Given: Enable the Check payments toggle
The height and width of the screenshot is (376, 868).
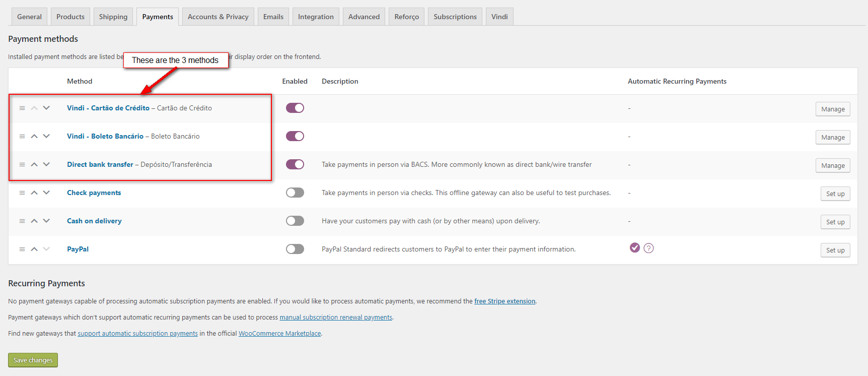Looking at the screenshot, I should coord(295,193).
